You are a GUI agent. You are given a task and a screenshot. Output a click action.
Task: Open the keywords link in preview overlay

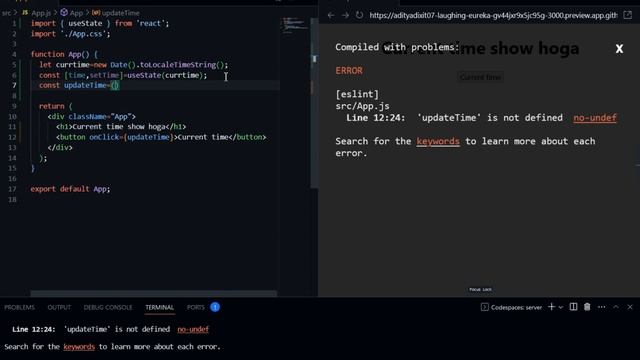(438, 141)
